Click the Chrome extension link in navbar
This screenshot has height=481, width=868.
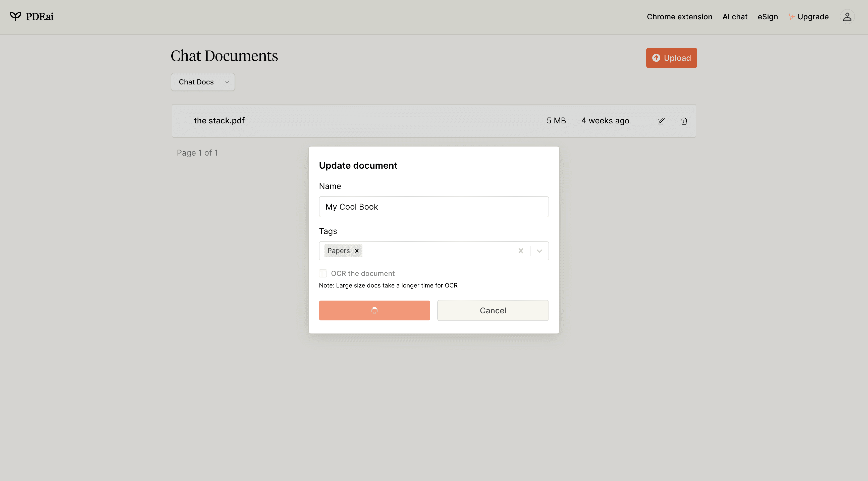679,17
